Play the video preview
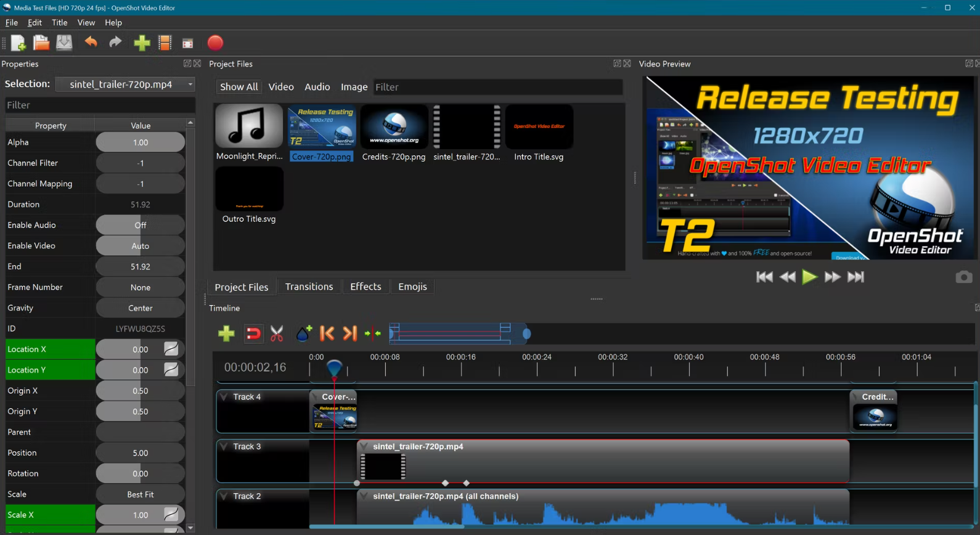The width and height of the screenshot is (980, 535). tap(809, 277)
